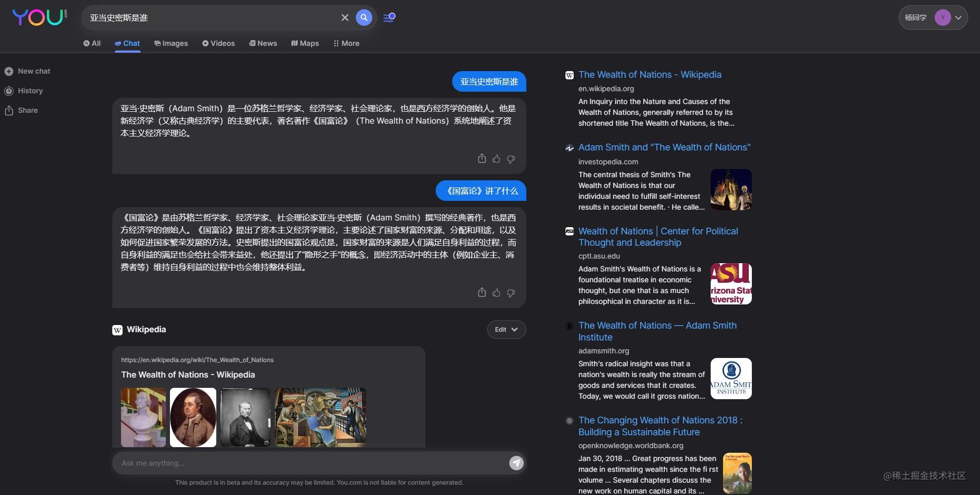Open the Adam Smith bust thumbnail

click(x=143, y=417)
